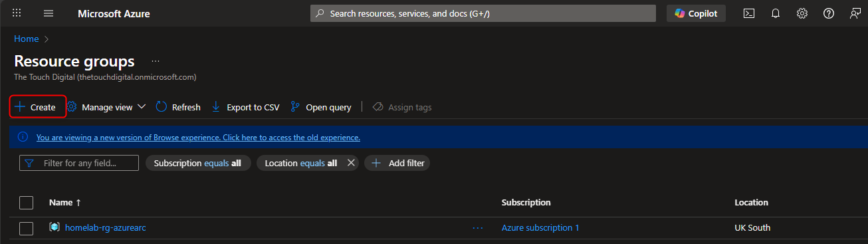Open Copilot
Screen dimensions: 868x244
(696, 13)
